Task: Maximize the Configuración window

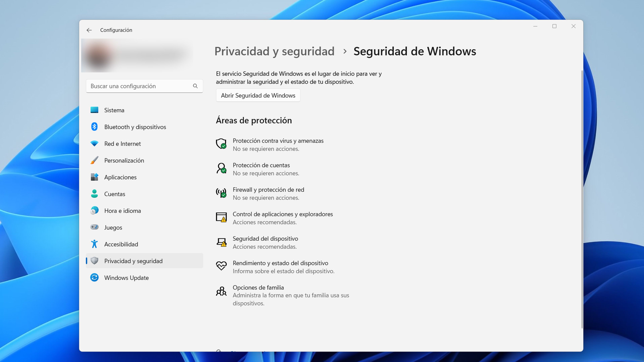Action: [x=554, y=26]
